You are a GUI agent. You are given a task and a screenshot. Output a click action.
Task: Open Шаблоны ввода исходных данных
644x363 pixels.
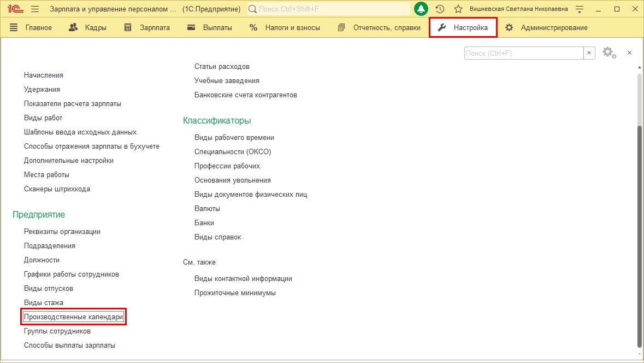pos(80,132)
